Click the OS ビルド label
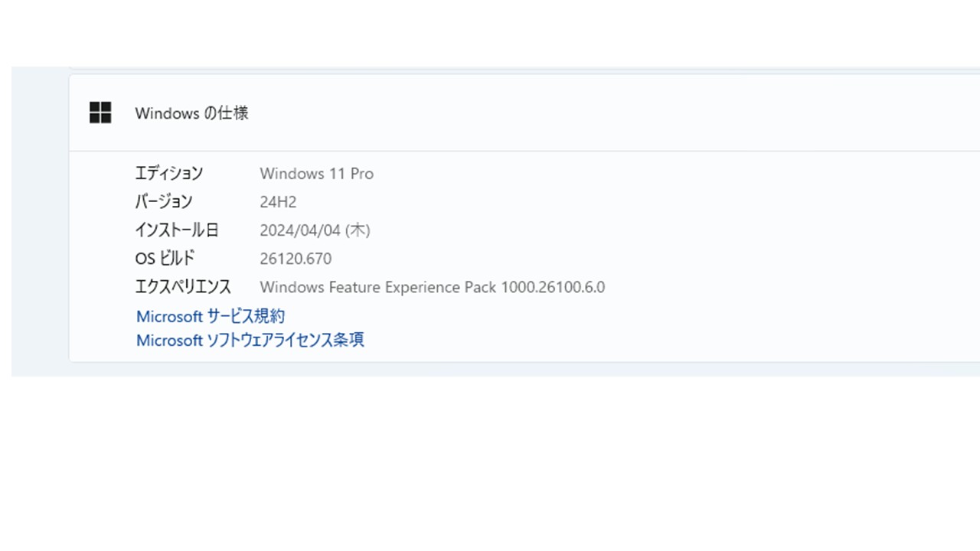Viewport: 980px width, 551px height. pos(165,259)
